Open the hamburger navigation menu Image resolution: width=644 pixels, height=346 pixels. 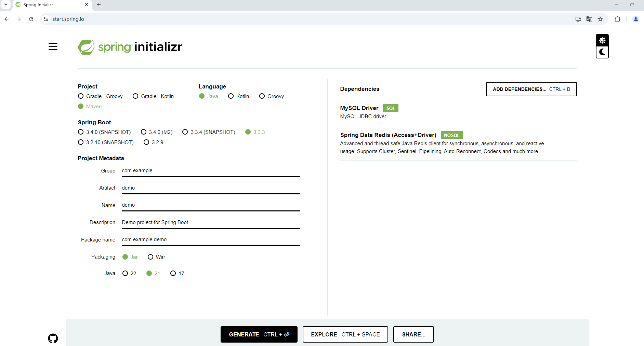pyautogui.click(x=53, y=46)
